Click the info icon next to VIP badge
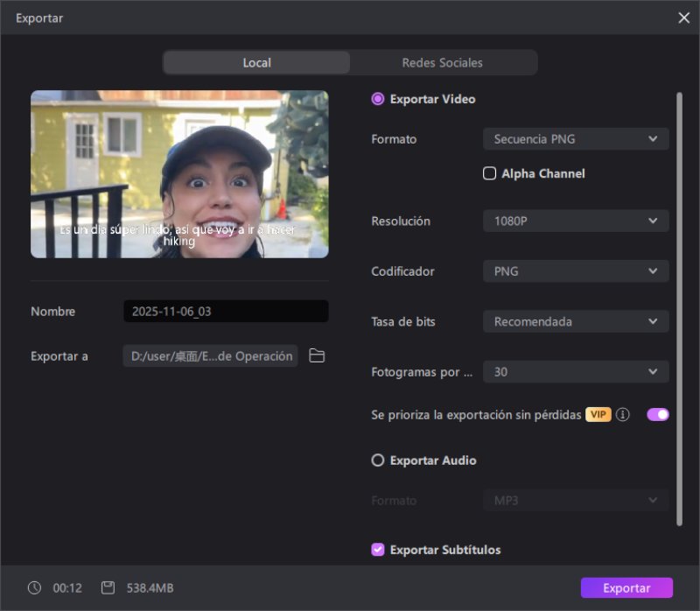 point(623,415)
